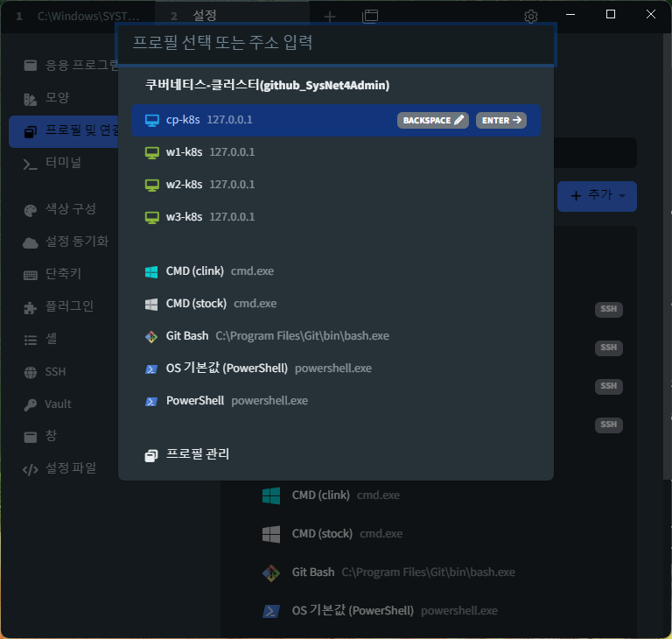Click icon next to PowerShell powershell.exe entry
The height and width of the screenshot is (639, 672).
(151, 402)
